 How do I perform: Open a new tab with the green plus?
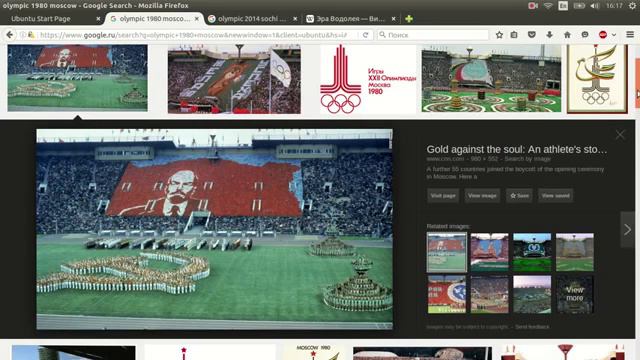pyautogui.click(x=409, y=19)
